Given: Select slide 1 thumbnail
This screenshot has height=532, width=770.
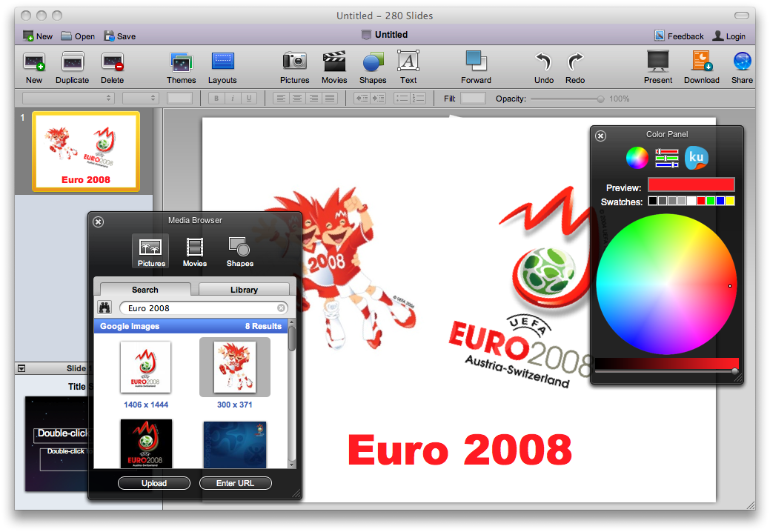Looking at the screenshot, I should [86, 151].
